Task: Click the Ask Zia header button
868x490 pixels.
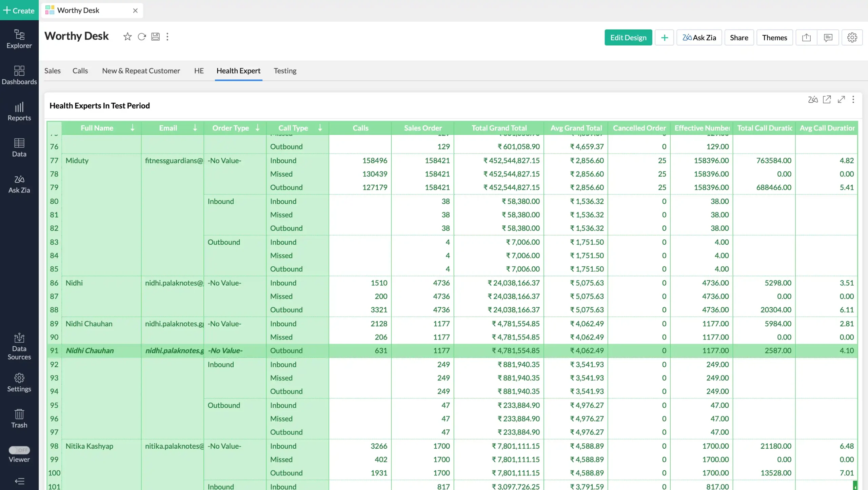Action: (699, 37)
